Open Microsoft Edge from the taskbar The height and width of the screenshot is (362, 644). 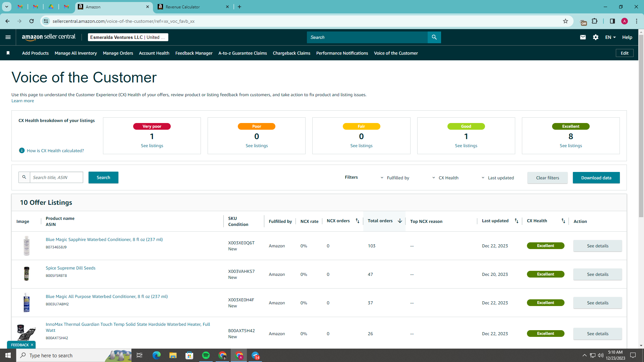tap(156, 355)
